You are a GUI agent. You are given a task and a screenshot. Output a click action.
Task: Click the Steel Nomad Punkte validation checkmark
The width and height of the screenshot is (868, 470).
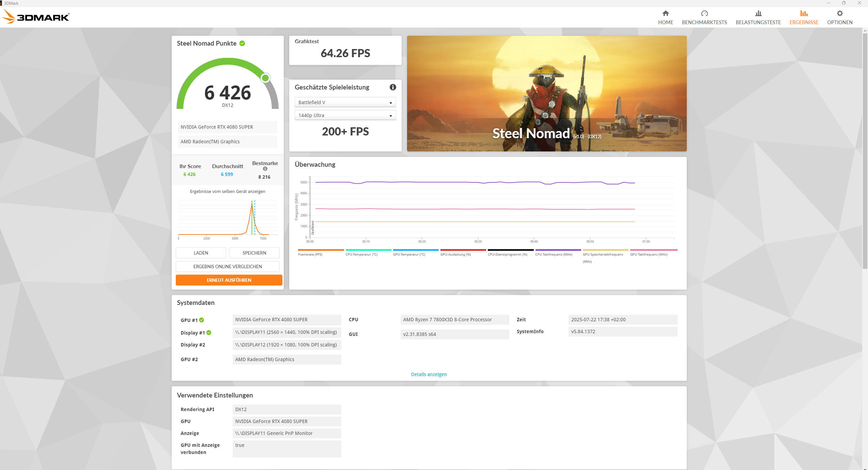242,43
